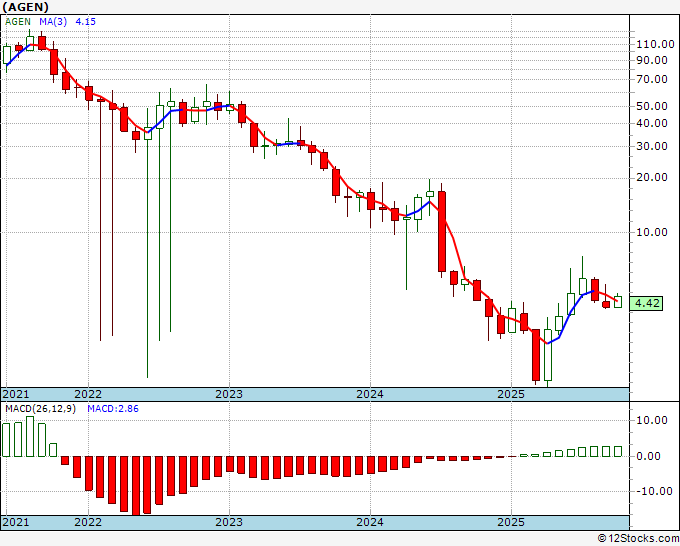Click the 2021 label on MACD timeline
Image resolution: width=680 pixels, height=546 pixels.
click(x=16, y=522)
